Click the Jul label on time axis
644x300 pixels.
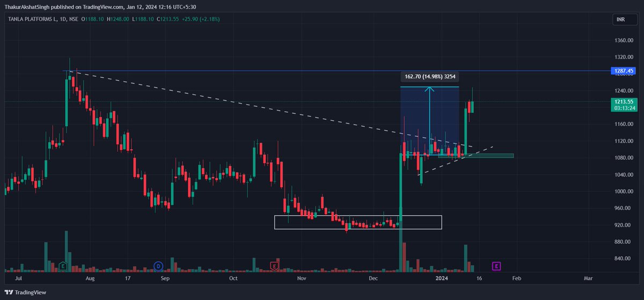point(20,279)
